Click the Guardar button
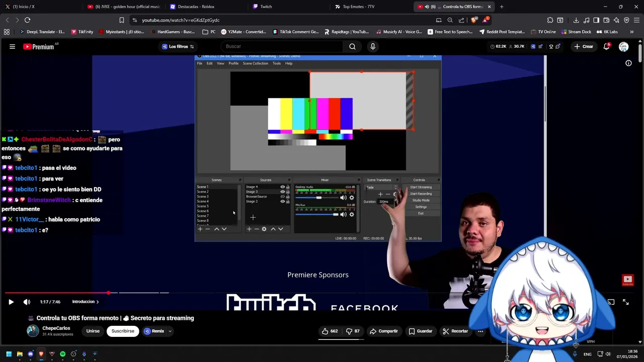Viewport: 644px width, 362px height. [420, 331]
